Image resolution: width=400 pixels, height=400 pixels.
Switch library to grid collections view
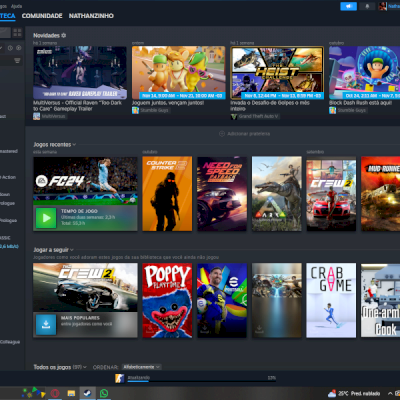point(17,32)
